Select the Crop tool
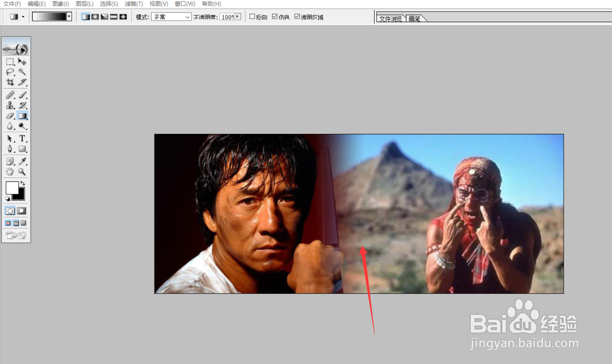This screenshot has height=364, width=612. coord(10,82)
